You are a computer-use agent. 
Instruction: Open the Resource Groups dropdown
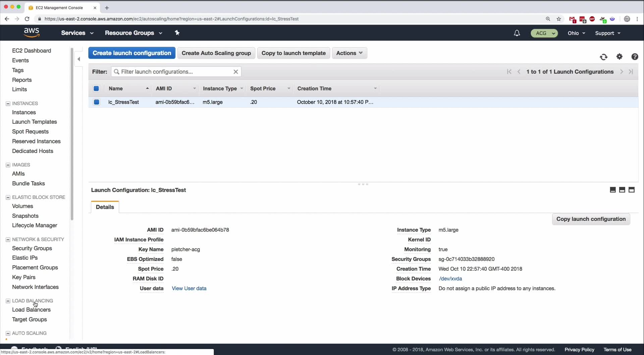133,33
